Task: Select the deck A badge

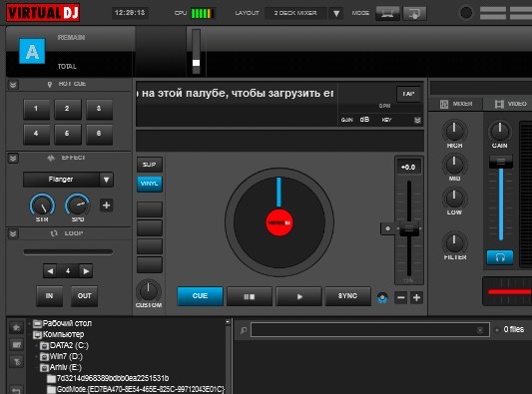Action: [32, 51]
